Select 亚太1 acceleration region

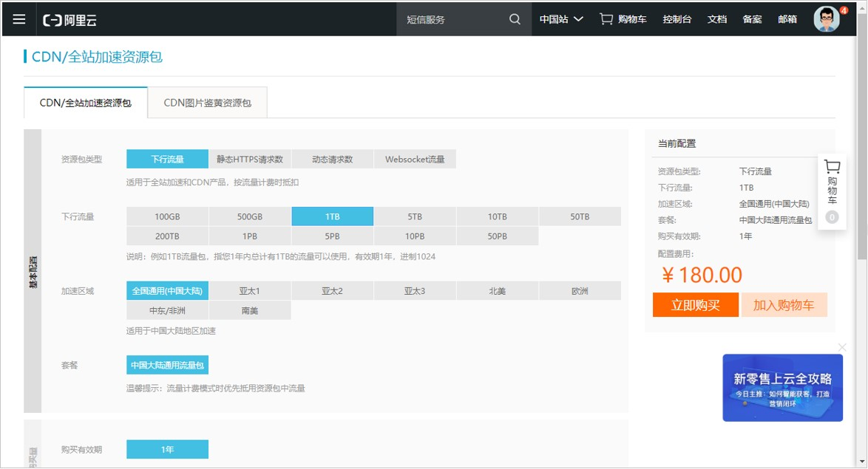pyautogui.click(x=250, y=291)
